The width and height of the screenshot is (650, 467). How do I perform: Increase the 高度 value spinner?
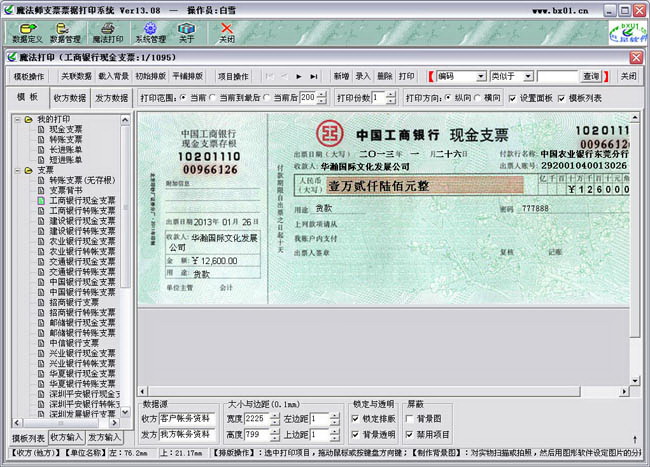[275, 432]
